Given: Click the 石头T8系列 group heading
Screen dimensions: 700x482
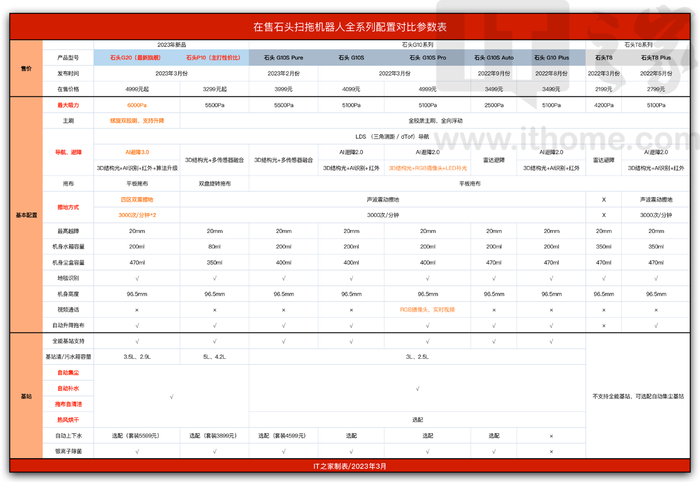Looking at the screenshot, I should click(638, 45).
